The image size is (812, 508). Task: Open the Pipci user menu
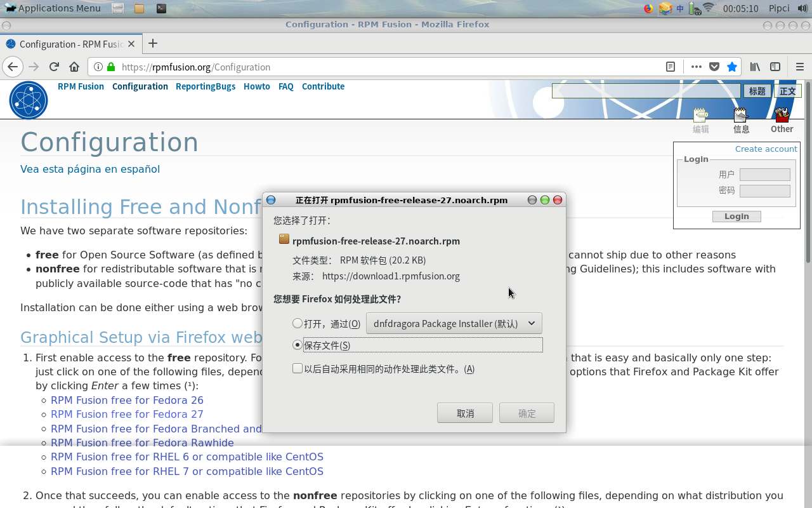click(779, 8)
